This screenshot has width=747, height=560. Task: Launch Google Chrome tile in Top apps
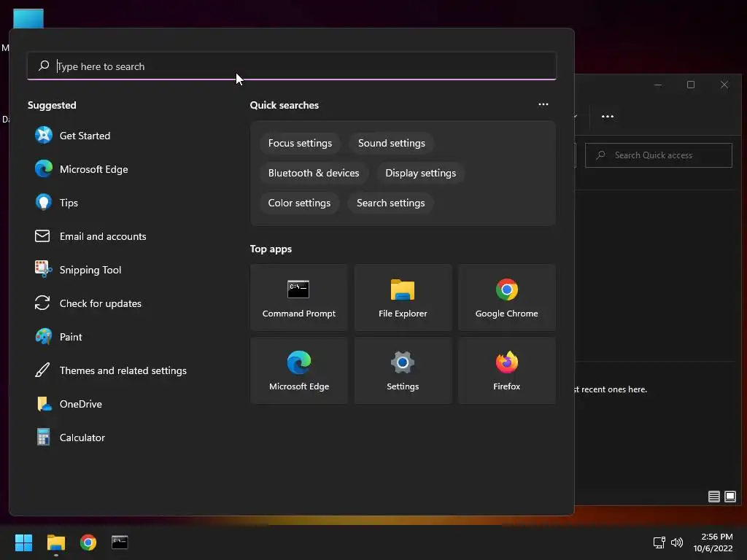(x=506, y=297)
